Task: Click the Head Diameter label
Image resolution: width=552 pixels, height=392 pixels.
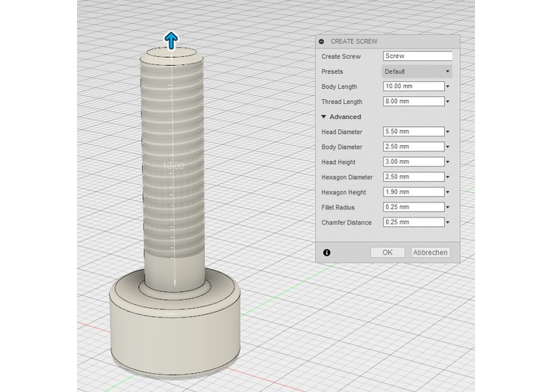Action: tap(342, 132)
